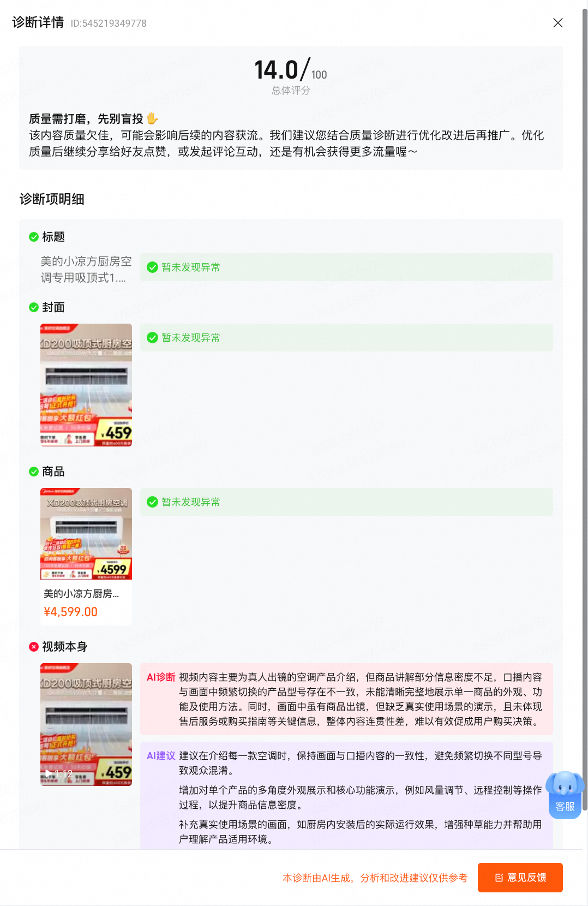Click the check icon in 商品 暂未发现异常 row

pos(152,502)
